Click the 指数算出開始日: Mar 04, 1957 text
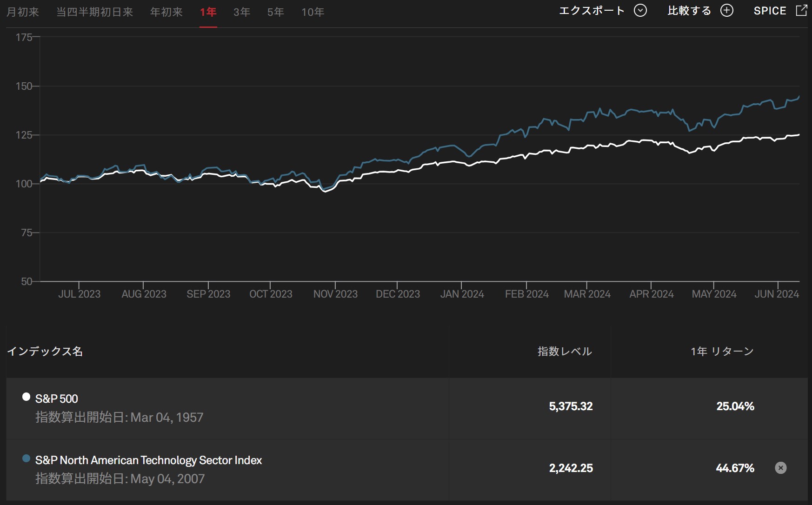Viewport: 812px width, 505px height. tap(120, 417)
